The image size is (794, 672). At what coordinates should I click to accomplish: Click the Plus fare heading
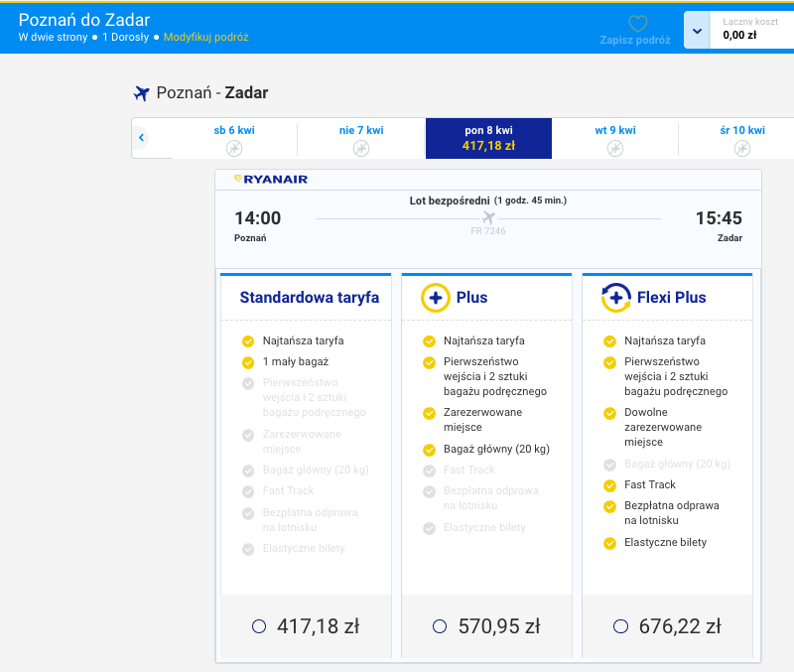(472, 298)
